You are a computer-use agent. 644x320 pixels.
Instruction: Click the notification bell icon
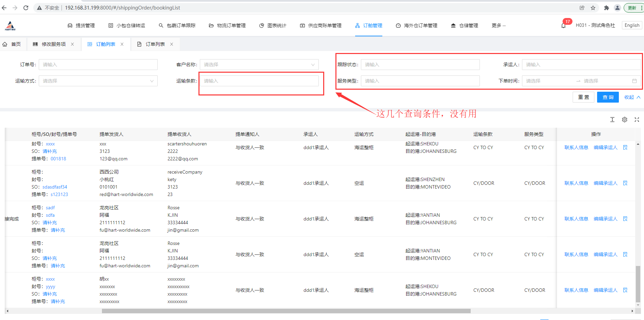563,26
